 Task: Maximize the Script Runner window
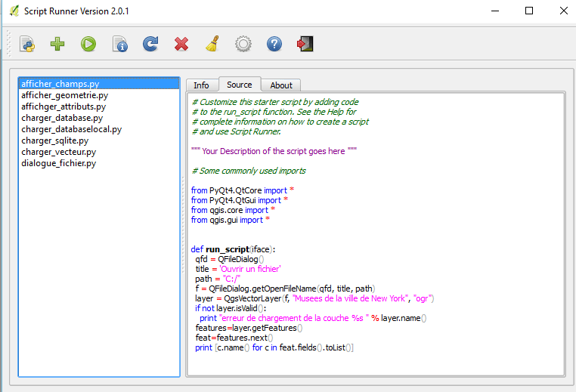coord(529,11)
